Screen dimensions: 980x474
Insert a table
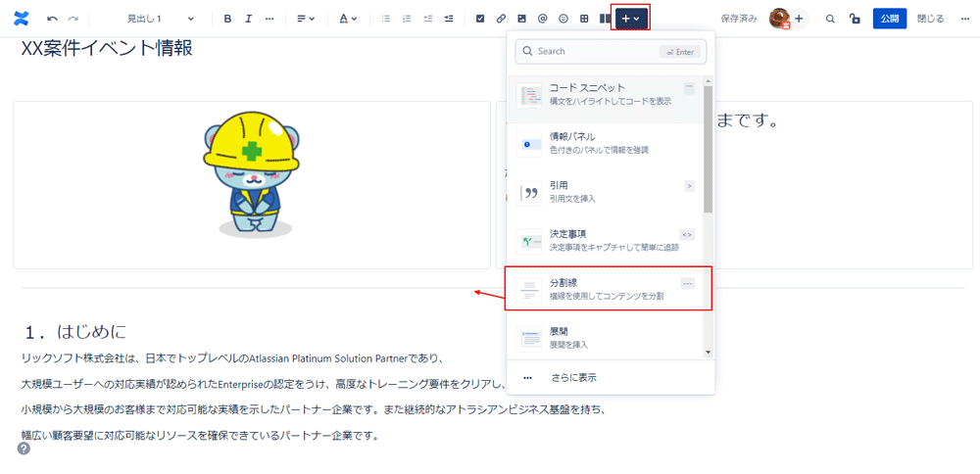click(x=584, y=19)
